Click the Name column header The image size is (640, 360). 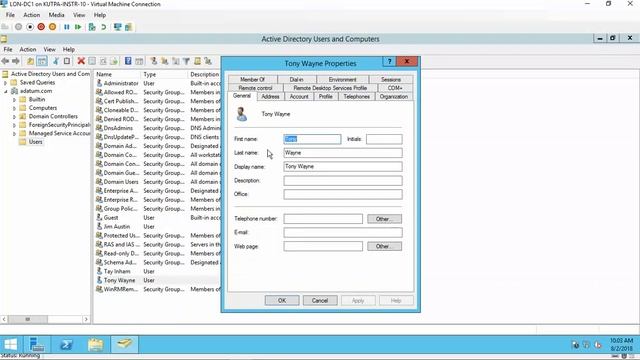point(117,74)
